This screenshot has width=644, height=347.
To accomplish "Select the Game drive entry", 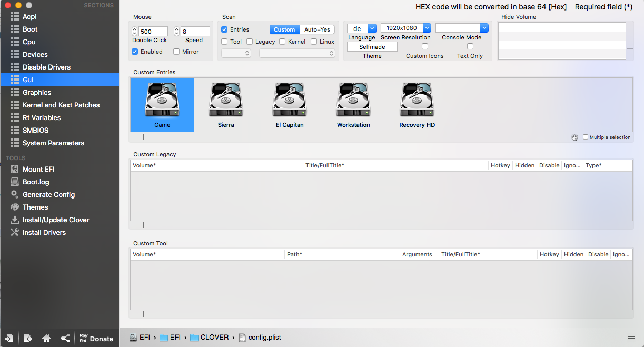I will point(162,105).
